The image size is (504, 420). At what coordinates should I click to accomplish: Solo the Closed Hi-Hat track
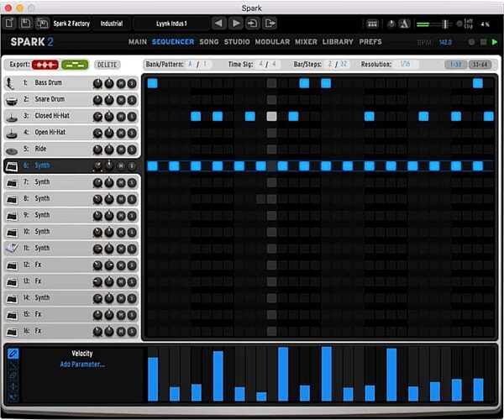pos(132,117)
